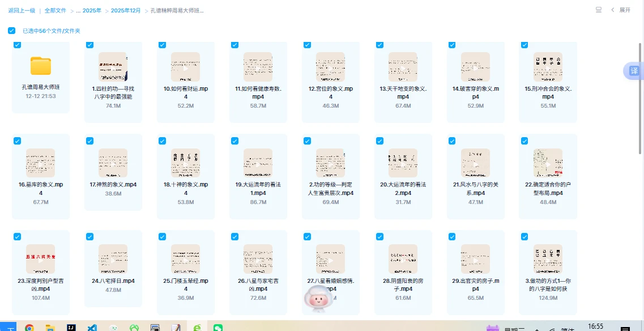
Task: Uncheck the 15.刑冲合会的象义.mp4 checkbox
Action: [524, 45]
